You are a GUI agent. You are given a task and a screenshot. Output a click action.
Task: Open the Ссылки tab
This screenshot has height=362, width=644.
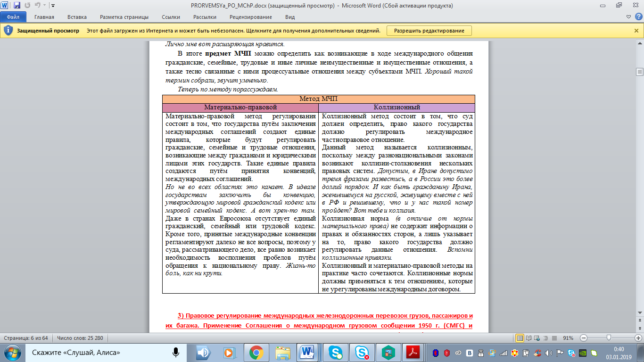pos(171,17)
